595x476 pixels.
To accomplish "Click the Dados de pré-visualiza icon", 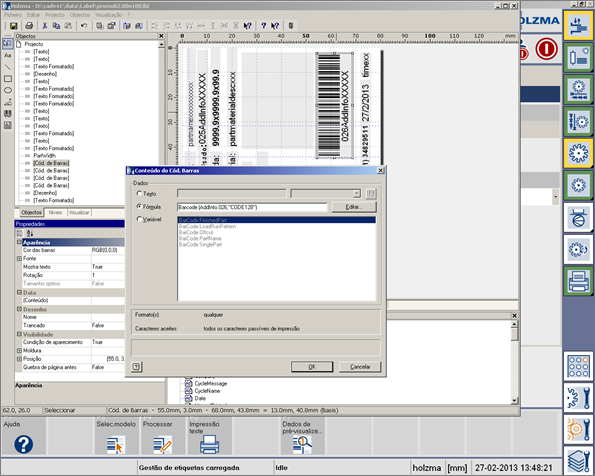I will [x=302, y=444].
